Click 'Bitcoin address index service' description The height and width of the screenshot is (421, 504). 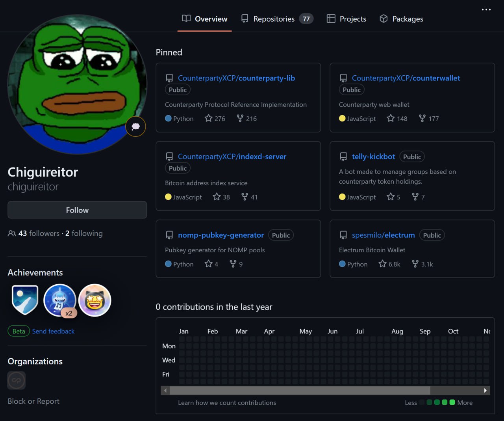pos(206,183)
